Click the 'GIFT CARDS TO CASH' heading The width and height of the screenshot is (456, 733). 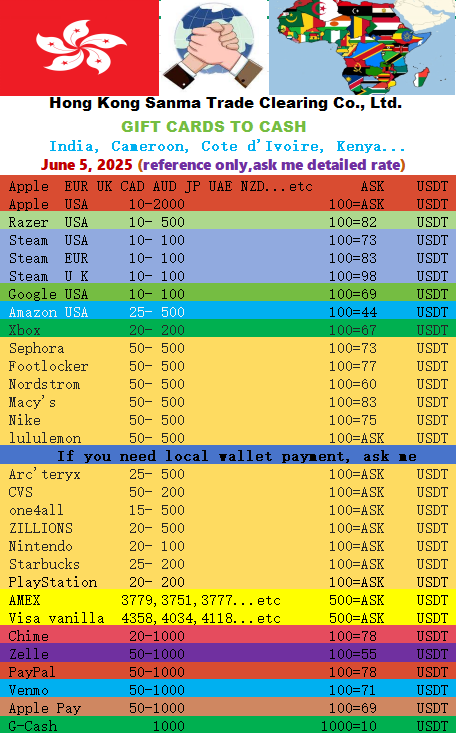tap(214, 126)
